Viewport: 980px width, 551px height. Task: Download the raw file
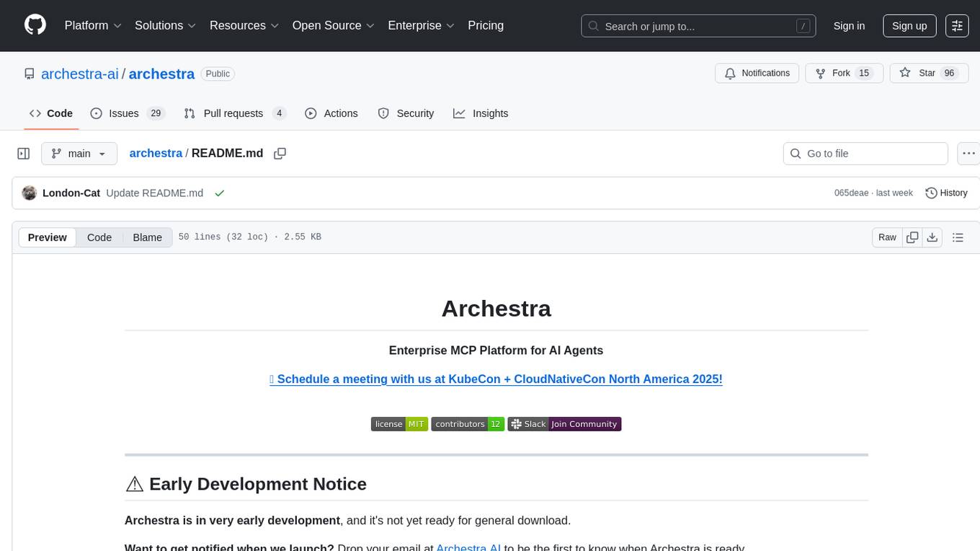[x=932, y=237]
